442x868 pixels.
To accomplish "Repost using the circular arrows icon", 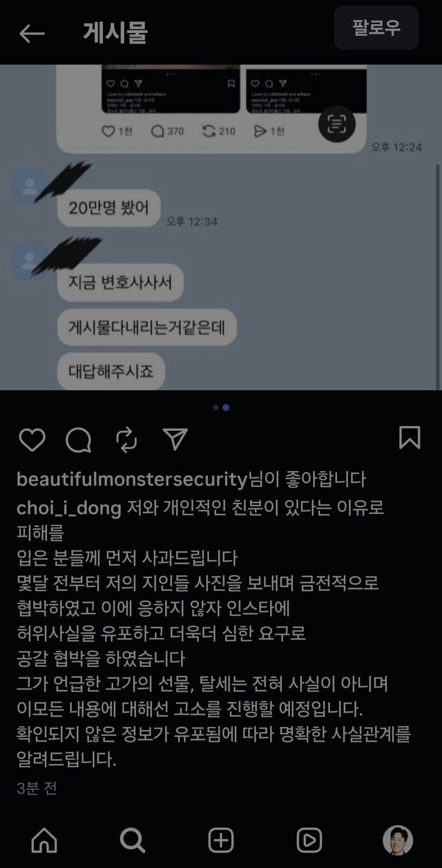I will (126, 438).
